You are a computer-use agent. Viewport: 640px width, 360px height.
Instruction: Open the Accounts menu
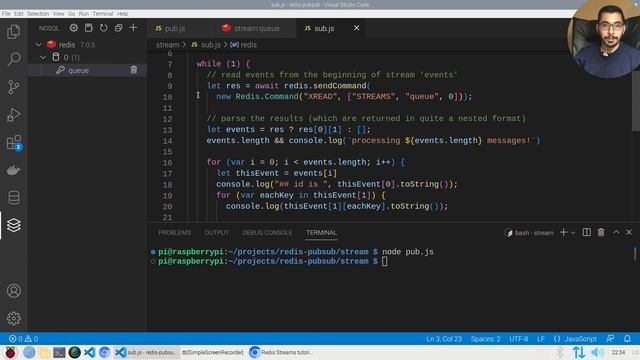click(x=13, y=291)
